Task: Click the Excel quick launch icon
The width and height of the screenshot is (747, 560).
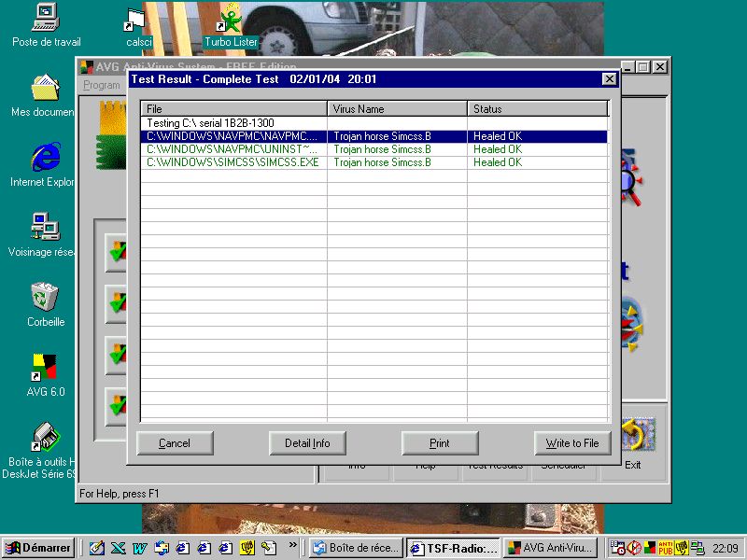Action: coord(118,548)
